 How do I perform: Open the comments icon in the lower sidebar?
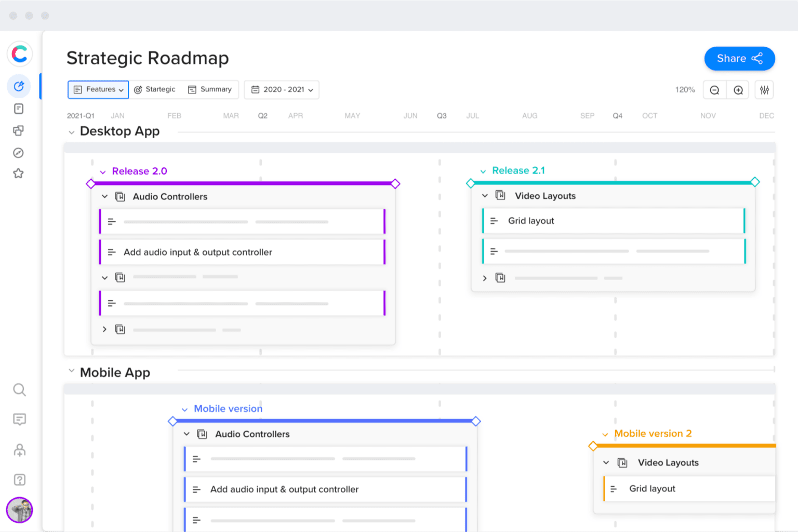tap(19, 419)
